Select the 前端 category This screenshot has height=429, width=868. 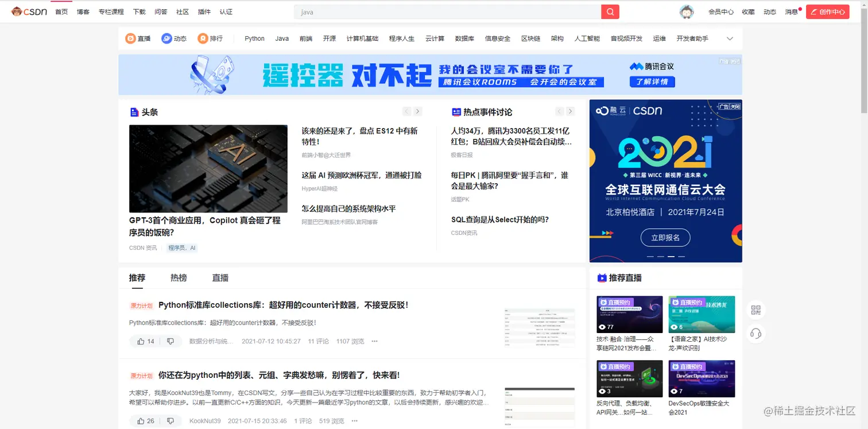click(x=306, y=38)
